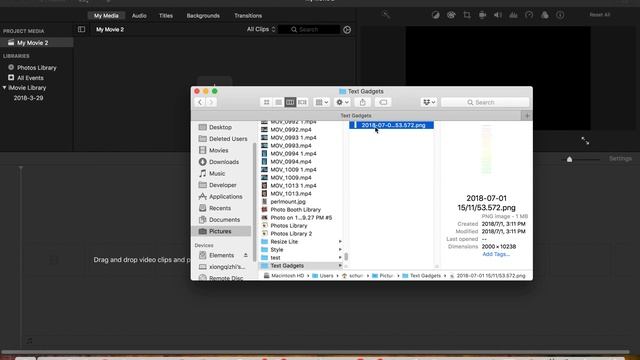Switch to the Backgrounds tab
640x360 pixels.
(x=203, y=16)
